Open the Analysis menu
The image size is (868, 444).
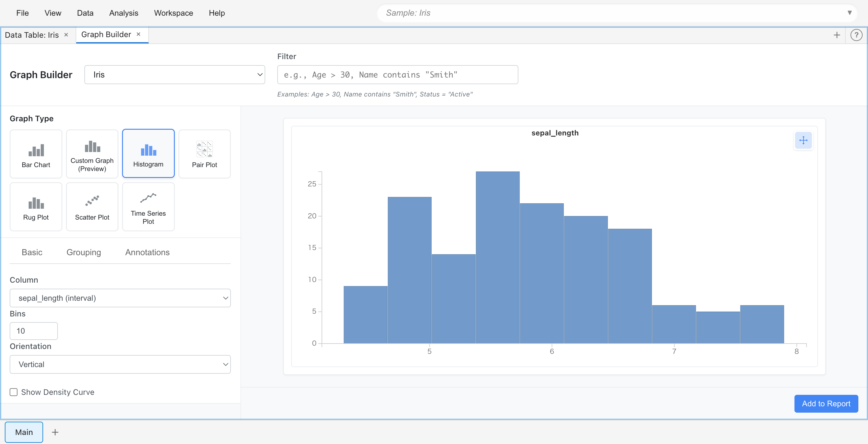pos(123,13)
